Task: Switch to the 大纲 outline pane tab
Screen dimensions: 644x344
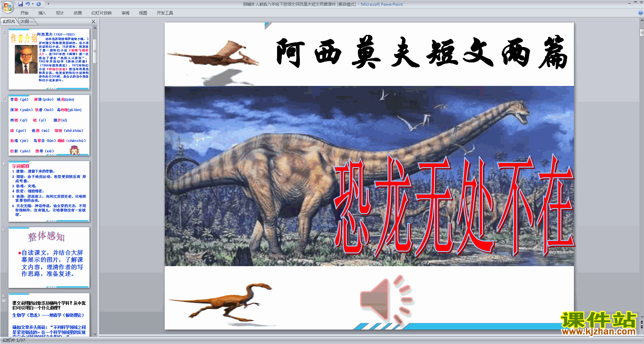Action: click(x=25, y=21)
